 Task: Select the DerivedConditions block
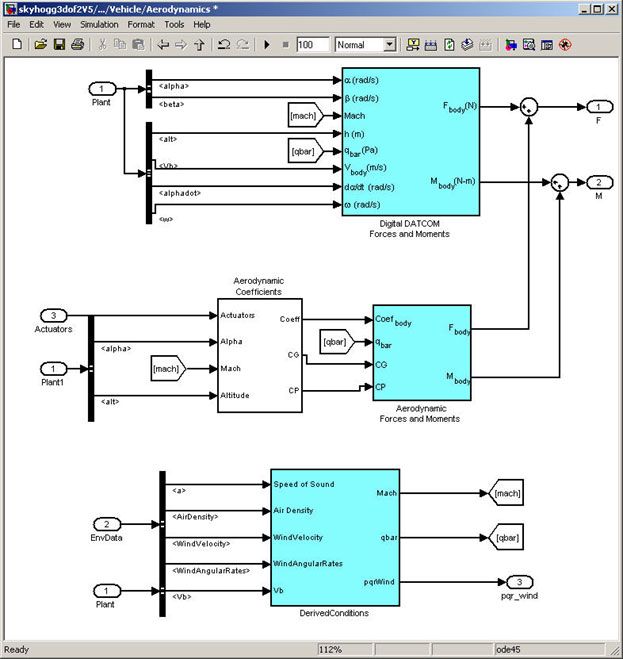click(x=335, y=538)
